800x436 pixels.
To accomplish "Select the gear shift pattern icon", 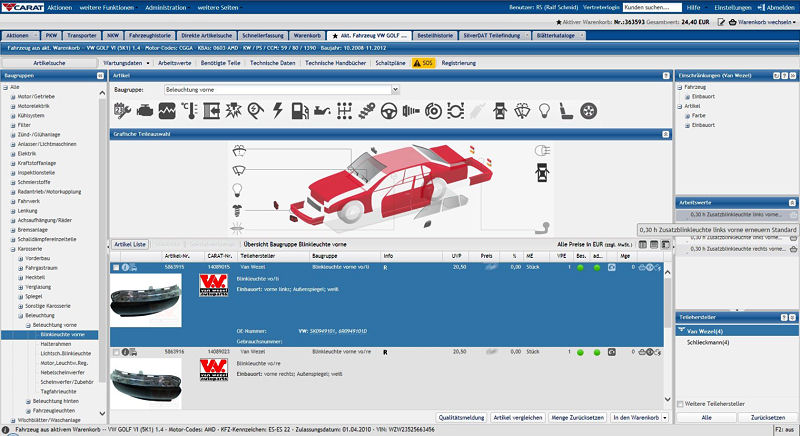I will (x=344, y=111).
